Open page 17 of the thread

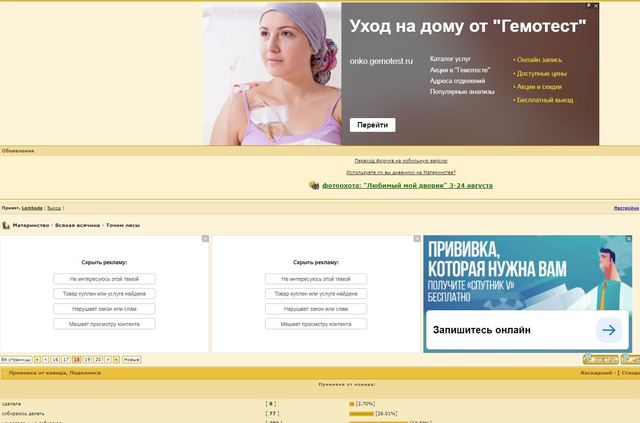(x=66, y=360)
